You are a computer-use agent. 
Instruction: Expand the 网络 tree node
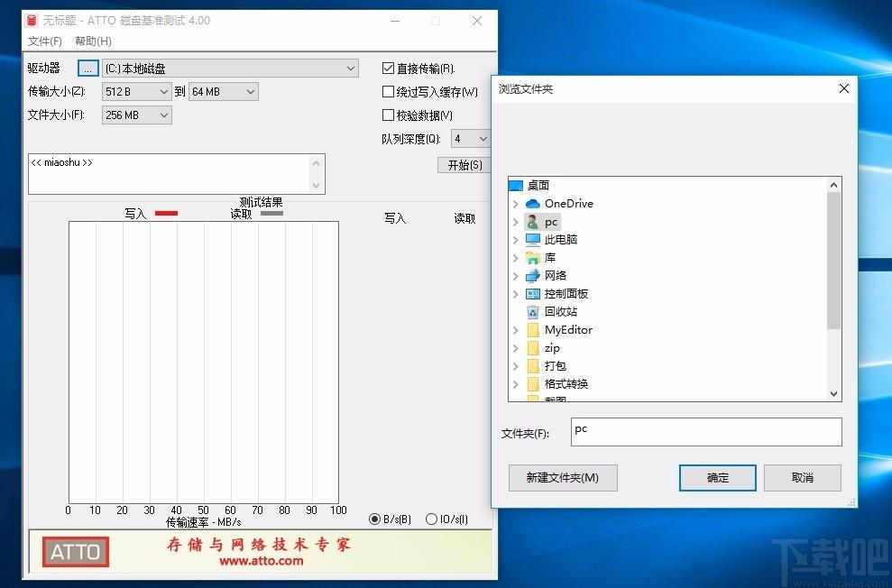515,276
